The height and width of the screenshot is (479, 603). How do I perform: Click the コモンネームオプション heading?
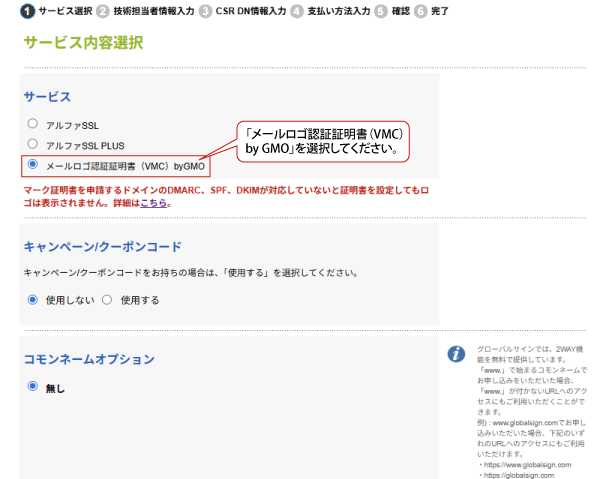89,359
